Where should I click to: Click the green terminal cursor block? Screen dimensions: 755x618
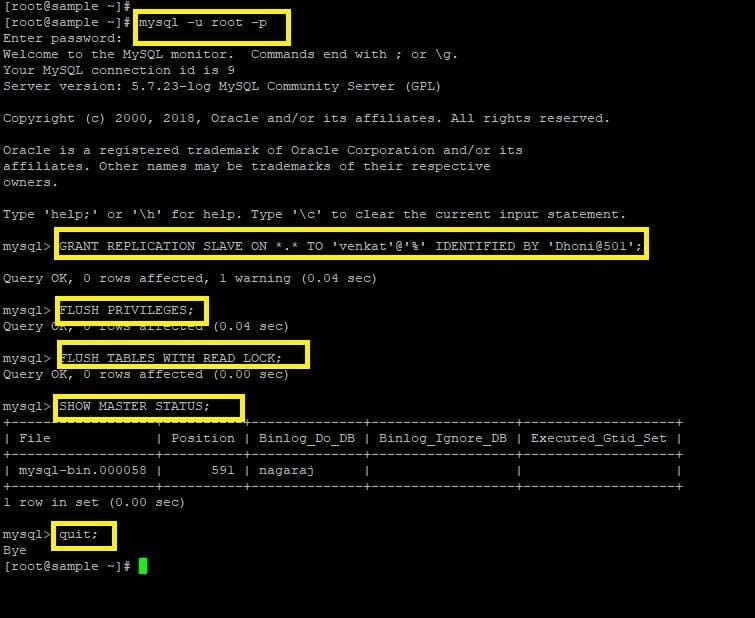(x=143, y=566)
